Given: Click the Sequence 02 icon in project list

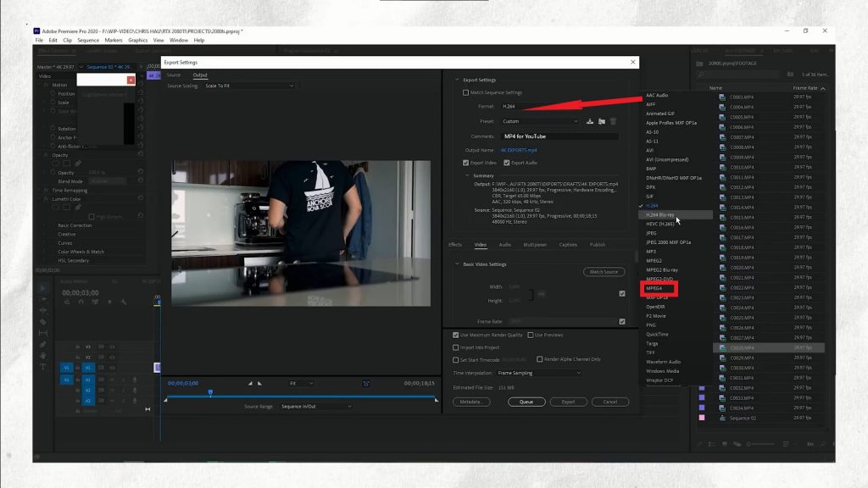Looking at the screenshot, I should point(722,418).
